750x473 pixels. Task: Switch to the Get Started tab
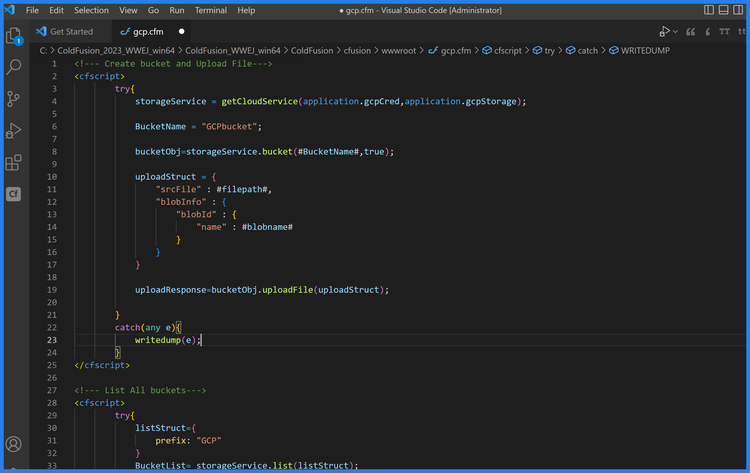coord(70,32)
